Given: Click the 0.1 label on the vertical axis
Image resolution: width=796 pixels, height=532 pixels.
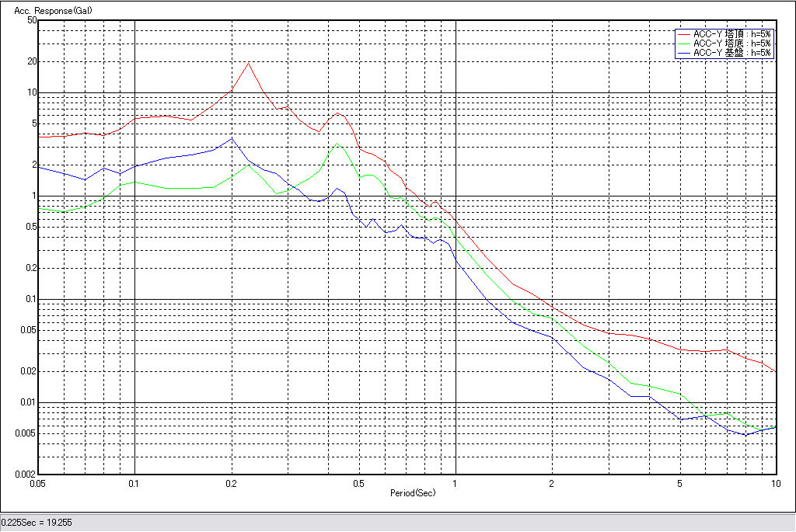Looking at the screenshot, I should [x=30, y=299].
